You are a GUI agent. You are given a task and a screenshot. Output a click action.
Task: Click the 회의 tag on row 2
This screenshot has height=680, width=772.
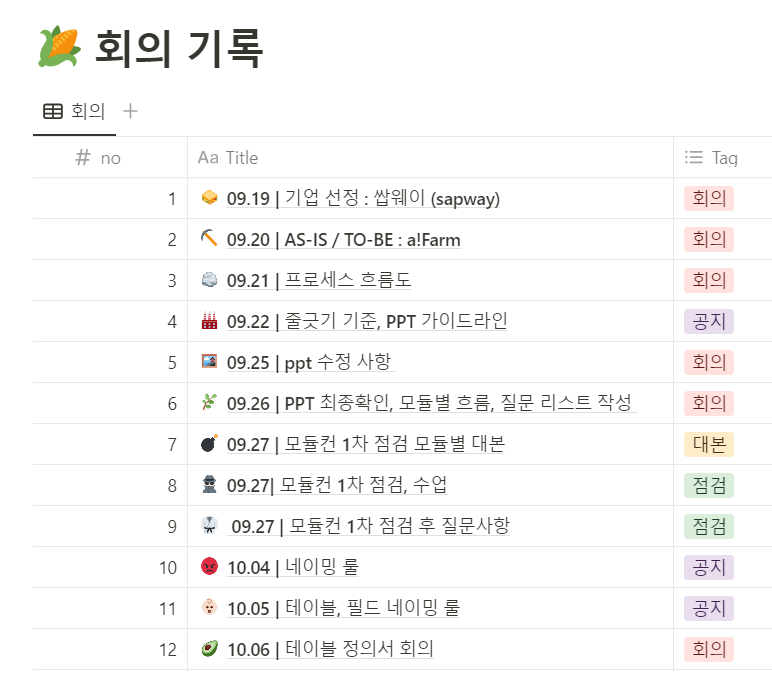coord(709,239)
